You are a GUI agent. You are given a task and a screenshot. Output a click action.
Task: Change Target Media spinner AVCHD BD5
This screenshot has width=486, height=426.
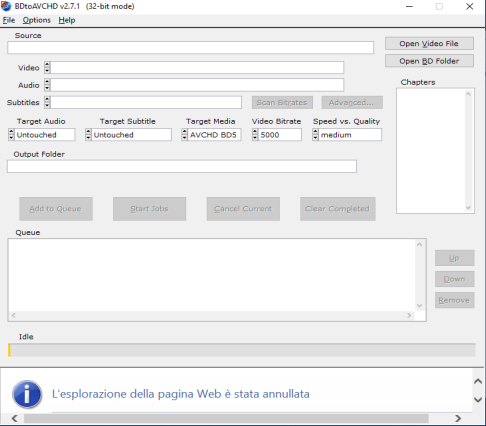pos(185,135)
